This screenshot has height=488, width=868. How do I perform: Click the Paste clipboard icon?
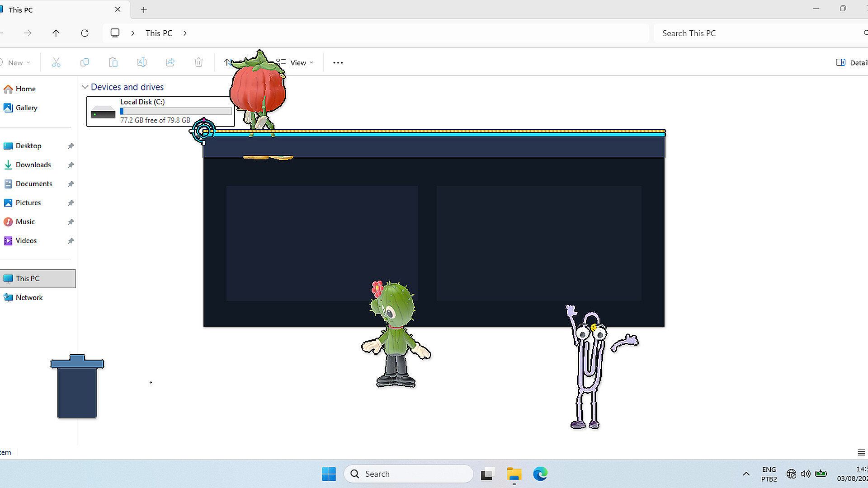[113, 62]
